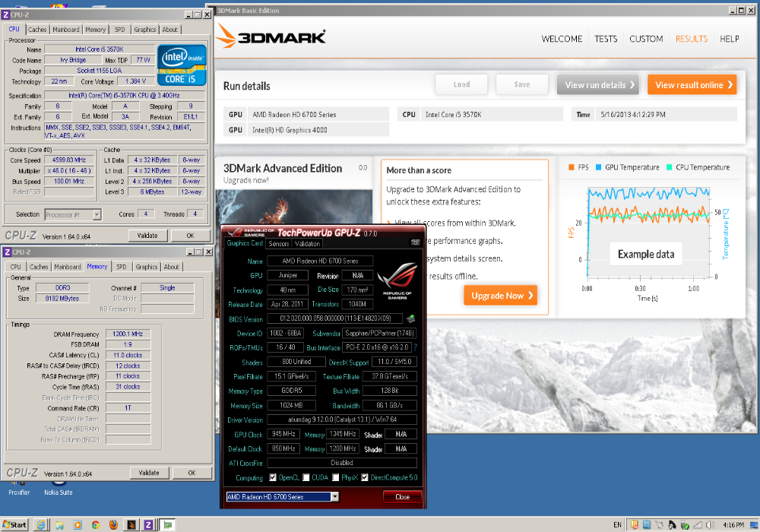Click the DRAM Frequency value 1200.1 MHz
This screenshot has height=532, width=760.
[128, 334]
